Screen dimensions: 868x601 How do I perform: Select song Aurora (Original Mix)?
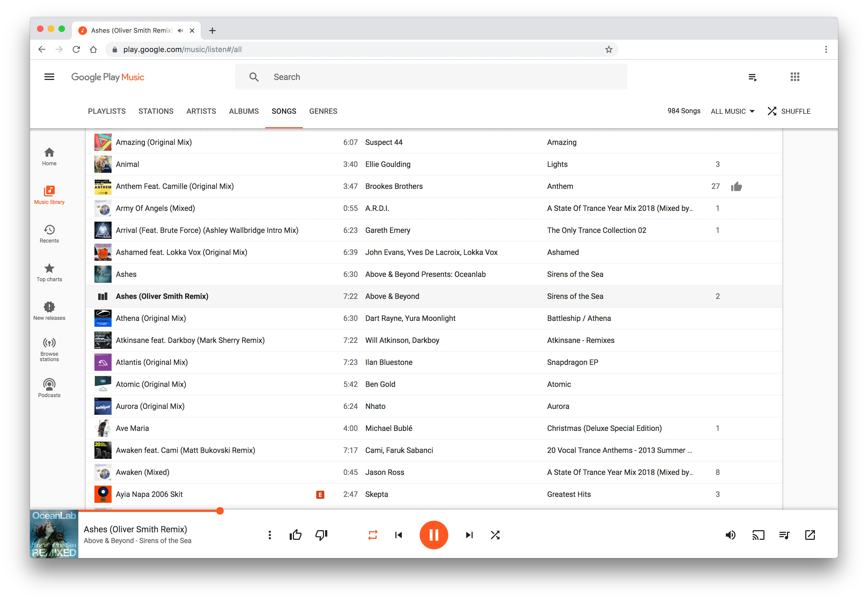tap(150, 406)
